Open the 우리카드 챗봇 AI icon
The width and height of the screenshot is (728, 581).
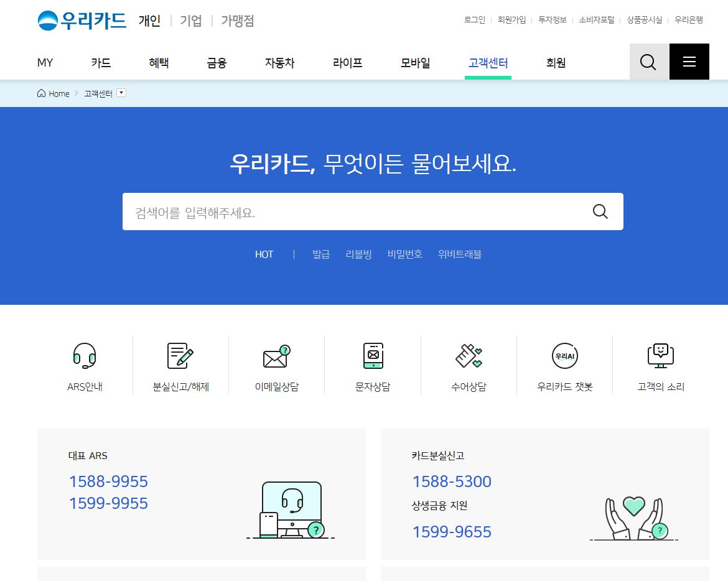click(x=564, y=356)
